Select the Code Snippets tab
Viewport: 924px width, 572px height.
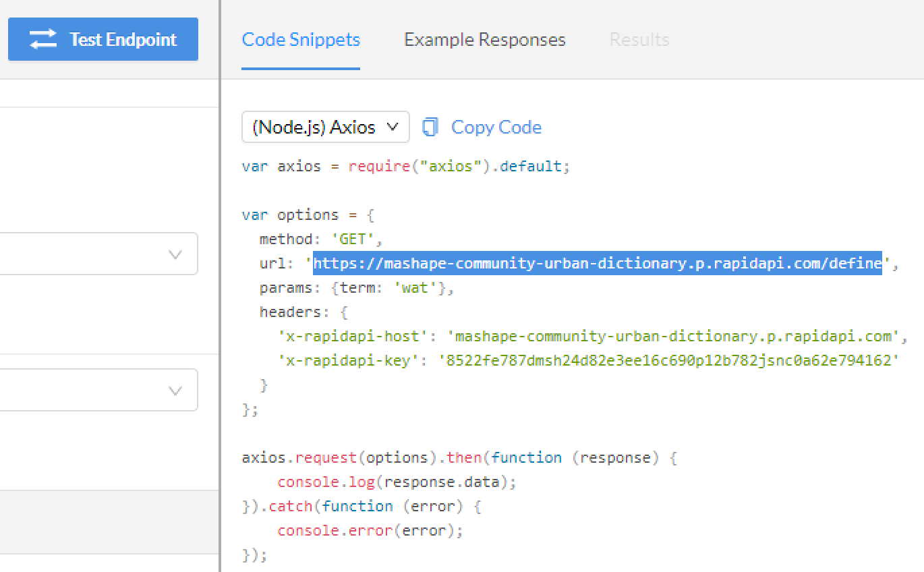[300, 39]
